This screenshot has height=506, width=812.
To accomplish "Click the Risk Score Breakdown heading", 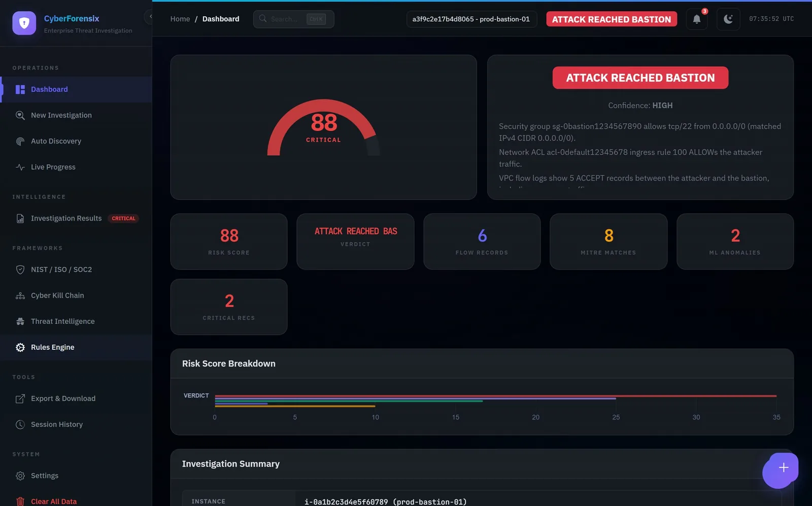I will pyautogui.click(x=229, y=364).
